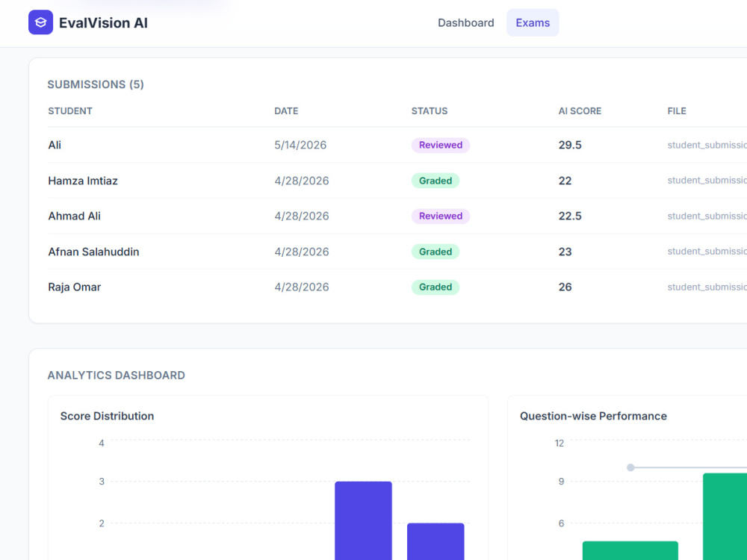
Task: Click AI score 22.5
Action: pyautogui.click(x=570, y=216)
